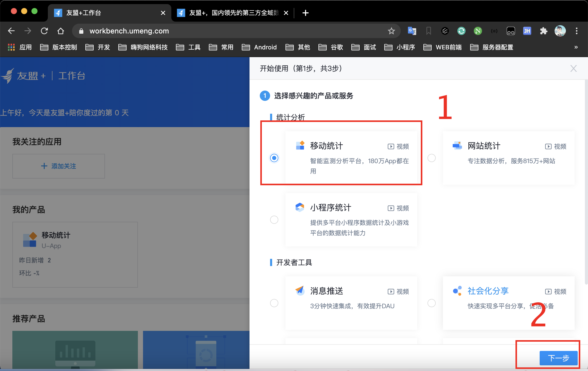This screenshot has height=371, width=588.
Task: Open the 谷歌 bookmark folder
Action: (331, 47)
